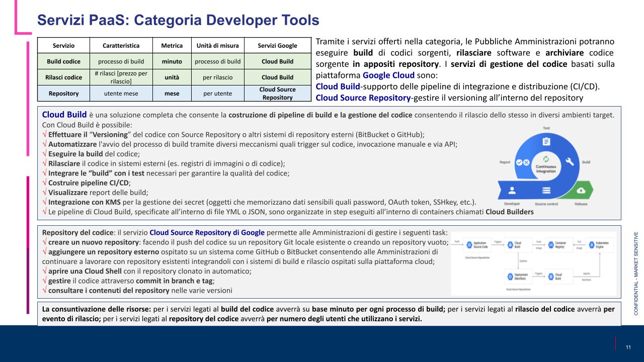The width and height of the screenshot is (644, 362).
Task: Click the Cloud Build hexagon triggered by Deployment Manifests
Action: click(551, 277)
